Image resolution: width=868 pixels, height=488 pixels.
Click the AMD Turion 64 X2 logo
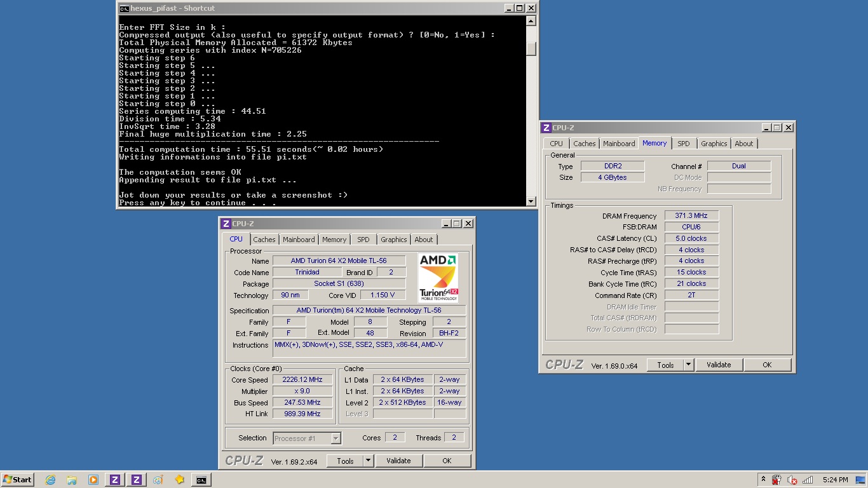pos(438,278)
